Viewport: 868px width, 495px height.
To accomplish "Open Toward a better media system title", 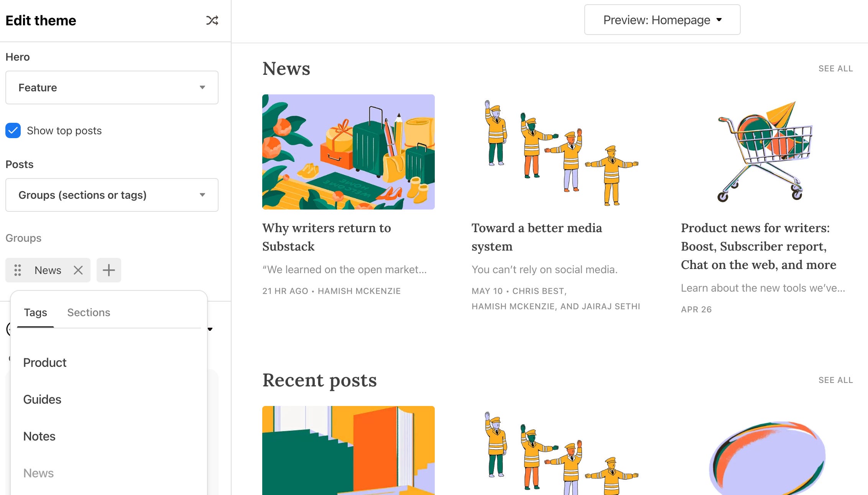I will [537, 237].
